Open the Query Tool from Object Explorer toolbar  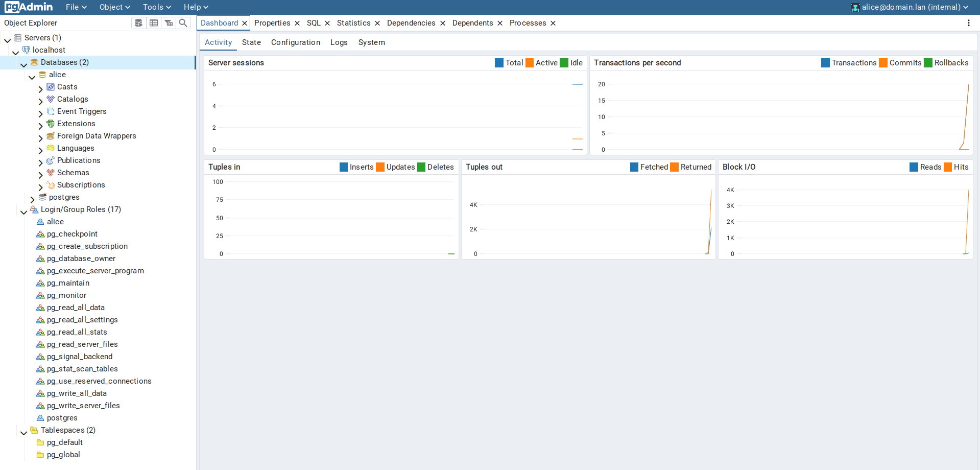coord(138,23)
